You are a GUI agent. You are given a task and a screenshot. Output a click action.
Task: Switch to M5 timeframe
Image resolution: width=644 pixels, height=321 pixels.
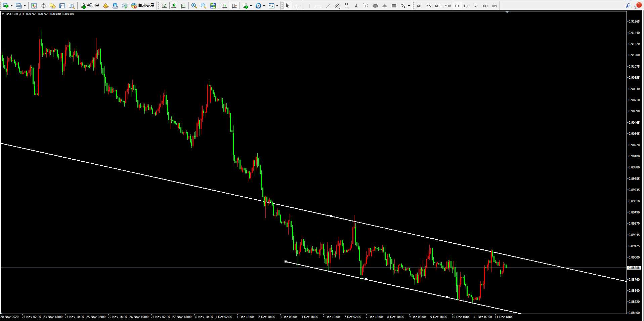coord(428,6)
